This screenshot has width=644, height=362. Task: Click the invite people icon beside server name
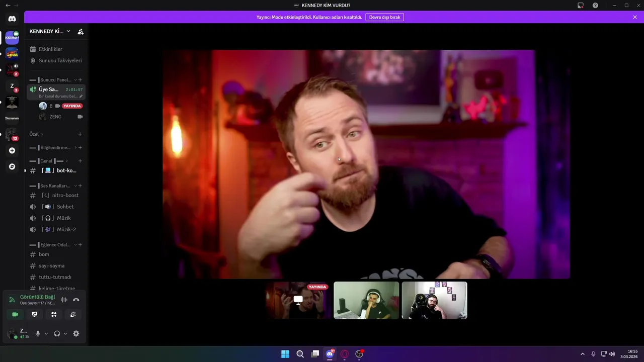80,31
